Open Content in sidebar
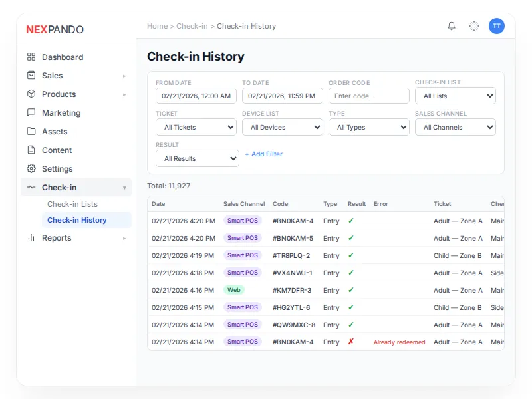The width and height of the screenshot is (532, 399). [x=76, y=150]
